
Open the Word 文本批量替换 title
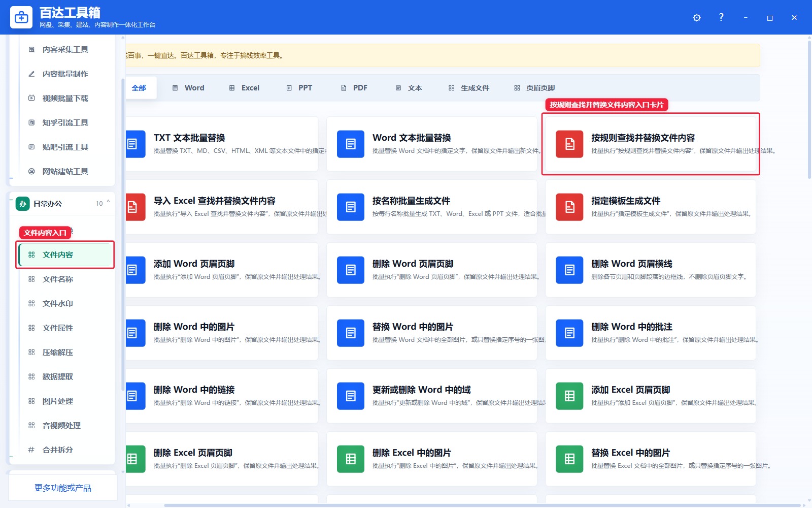click(412, 138)
